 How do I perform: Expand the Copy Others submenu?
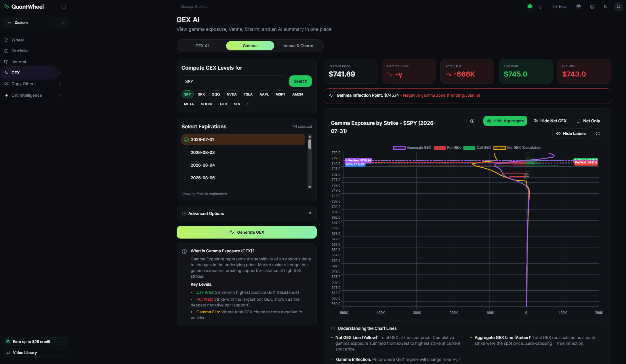tap(60, 84)
